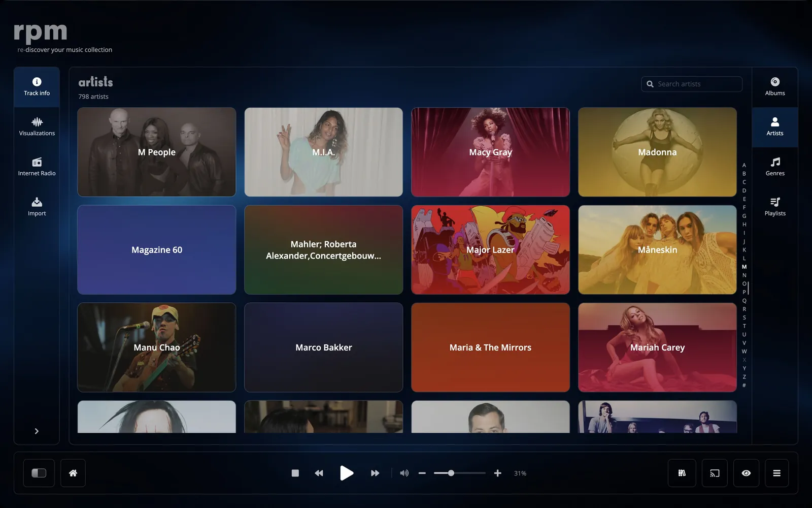Mute the volume via the speaker icon
Viewport: 812px width, 508px height.
[404, 473]
